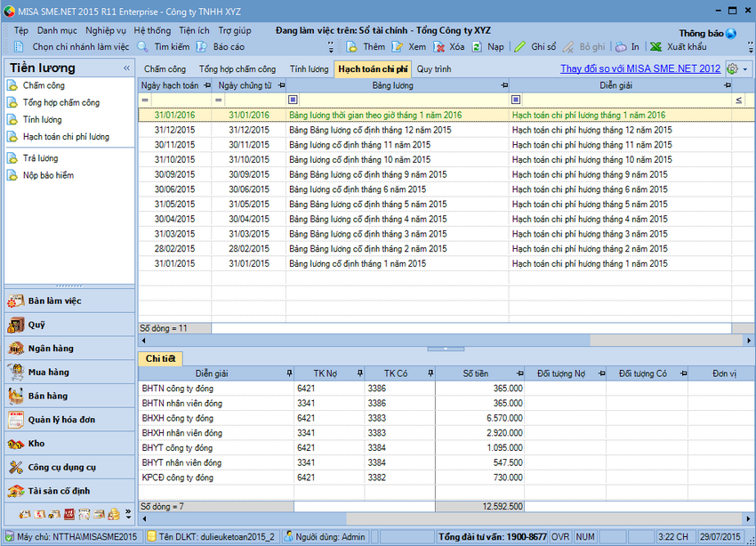Open the Danh mục menu

[x=57, y=31]
